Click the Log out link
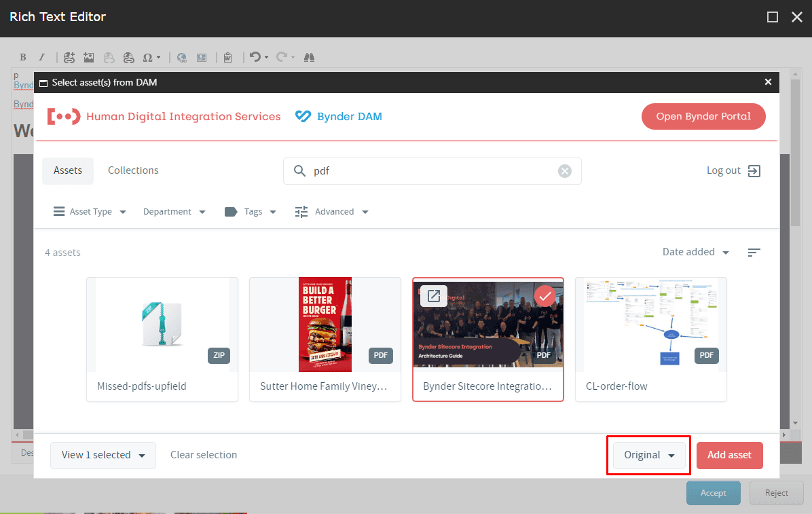This screenshot has width=812, height=514. 733,170
